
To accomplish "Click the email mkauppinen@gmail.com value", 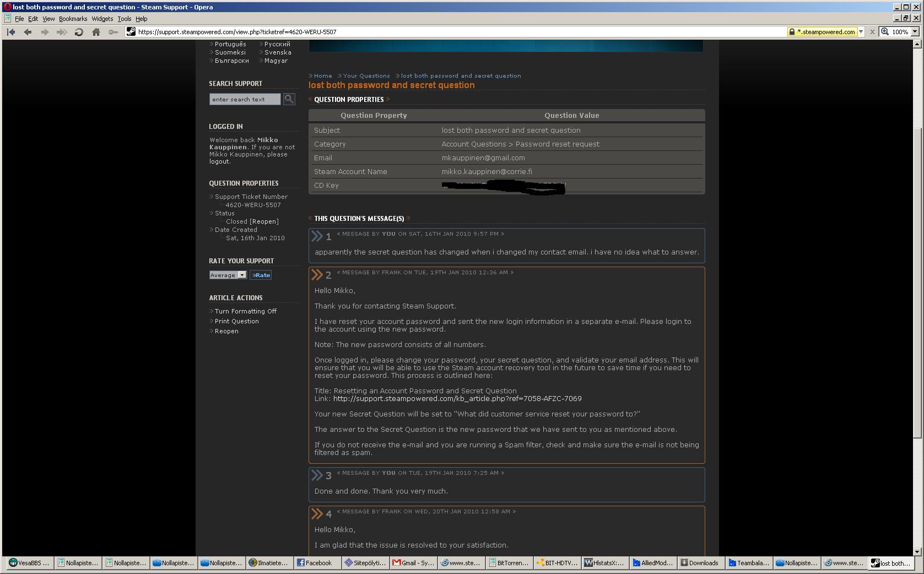I will (x=483, y=158).
